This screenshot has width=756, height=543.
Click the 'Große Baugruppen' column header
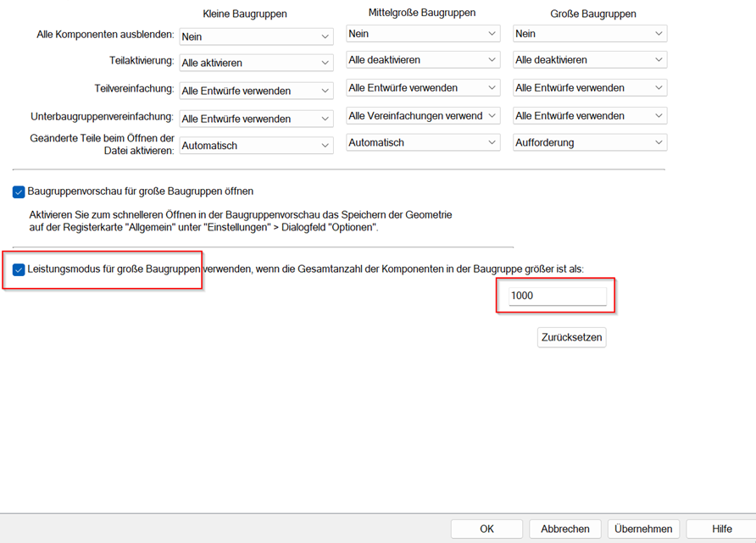point(593,14)
